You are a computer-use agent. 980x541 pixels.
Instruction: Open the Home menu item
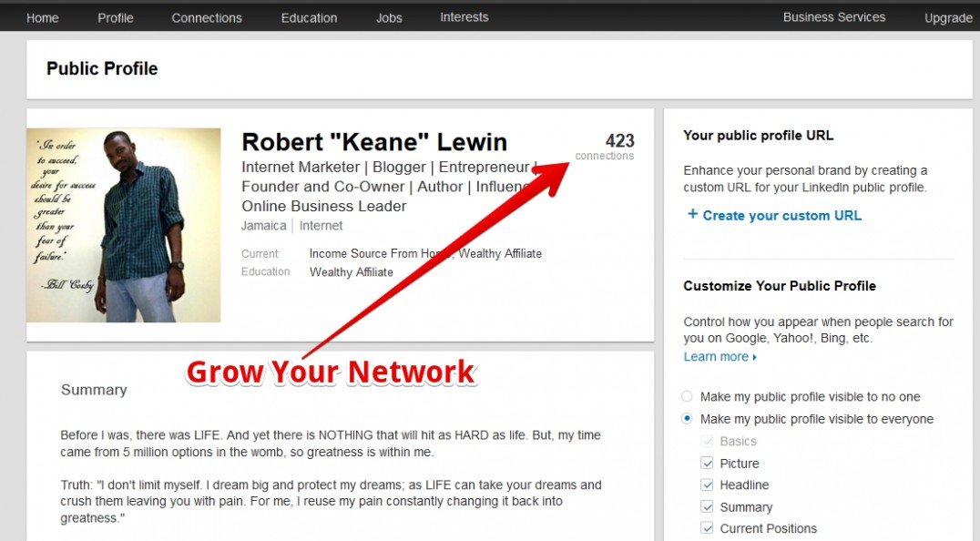tap(43, 18)
